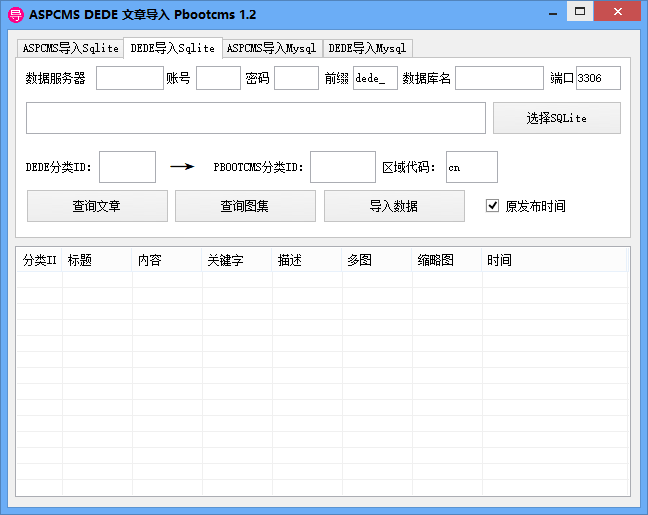
Task: Click the 端口 field showing 3306
Action: coord(598,78)
